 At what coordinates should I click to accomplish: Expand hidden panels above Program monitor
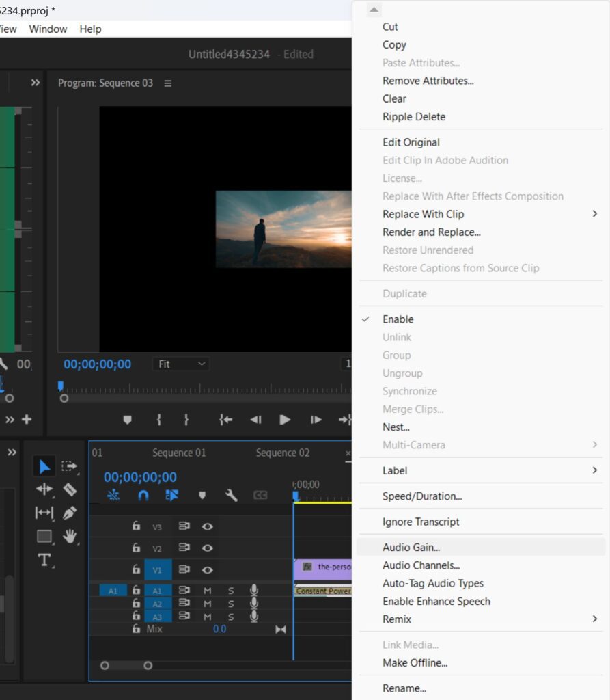[x=36, y=83]
